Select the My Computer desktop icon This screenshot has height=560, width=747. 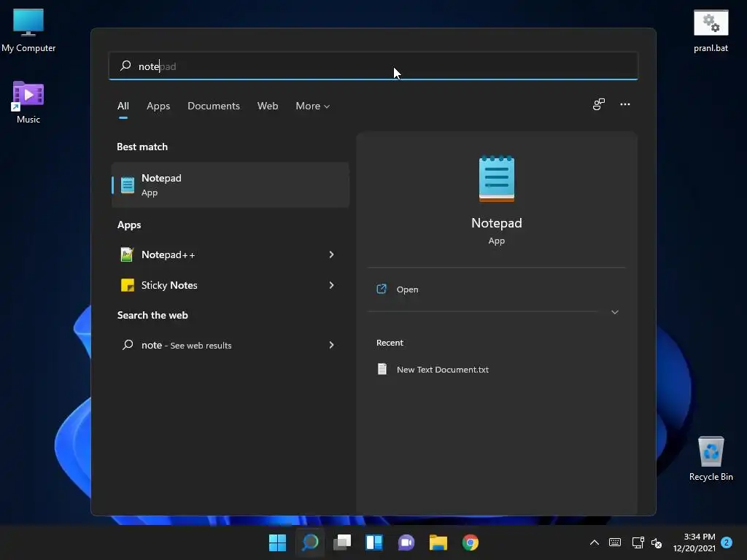click(x=28, y=31)
